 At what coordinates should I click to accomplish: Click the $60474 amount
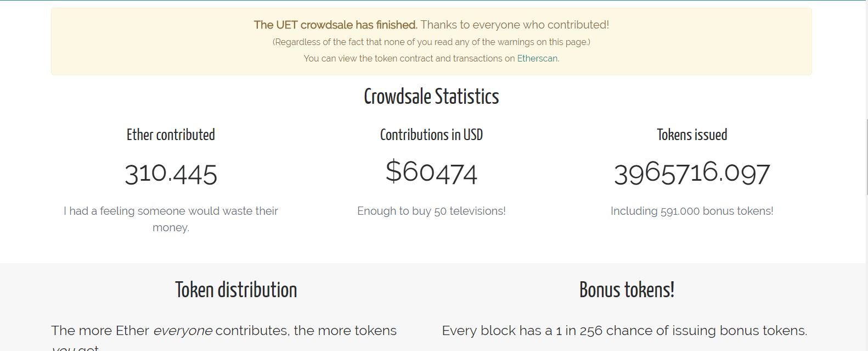pos(431,171)
